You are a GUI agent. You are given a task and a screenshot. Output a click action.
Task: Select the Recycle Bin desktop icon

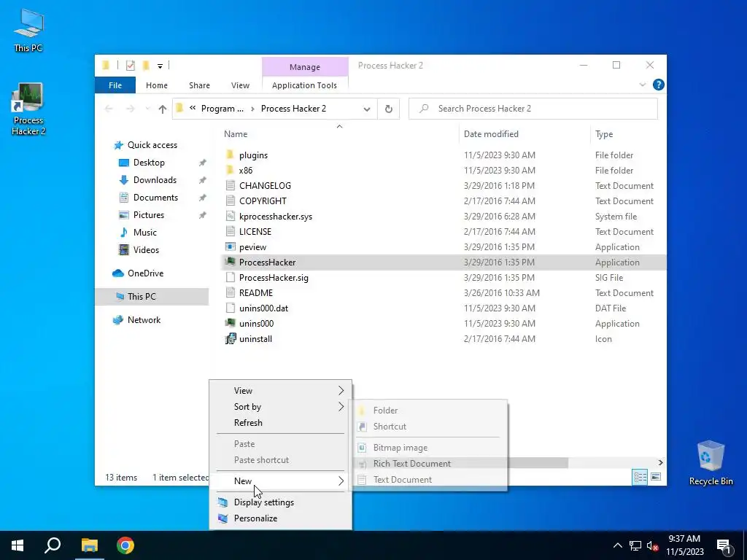click(x=711, y=463)
